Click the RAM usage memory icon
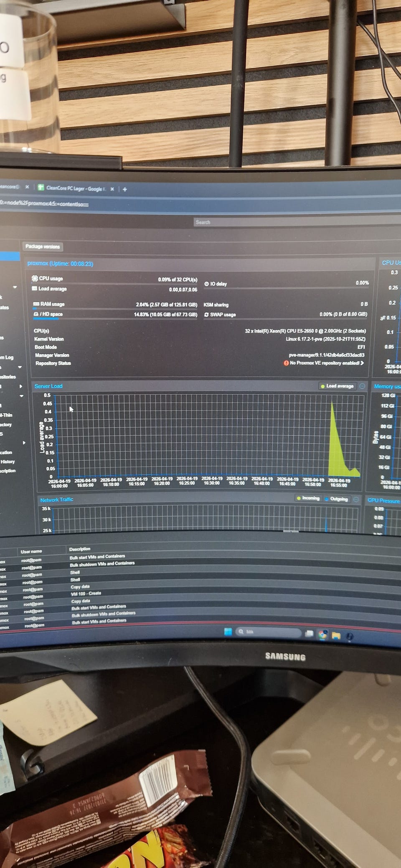 [36, 304]
